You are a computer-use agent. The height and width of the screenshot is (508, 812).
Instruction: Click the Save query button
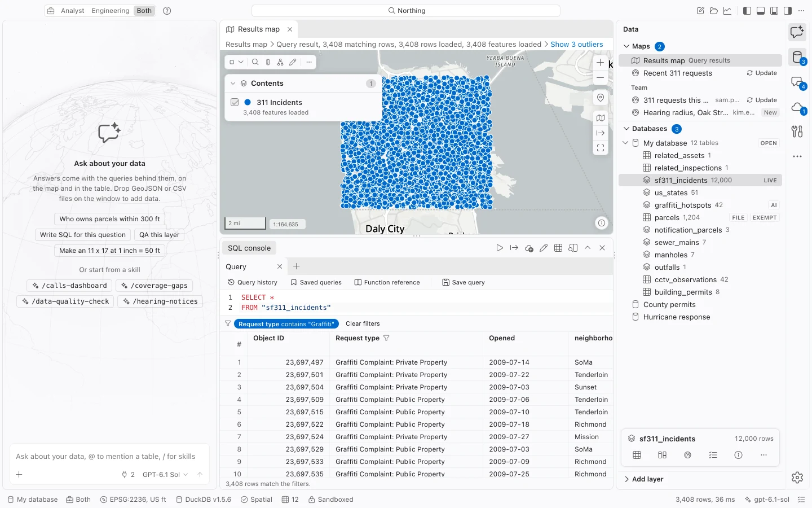click(464, 282)
